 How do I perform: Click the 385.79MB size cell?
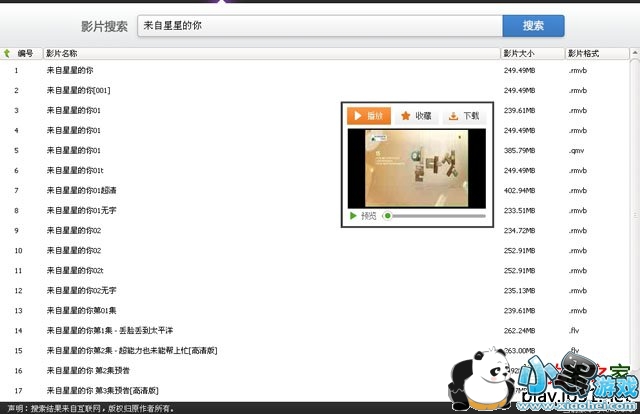pyautogui.click(x=519, y=150)
